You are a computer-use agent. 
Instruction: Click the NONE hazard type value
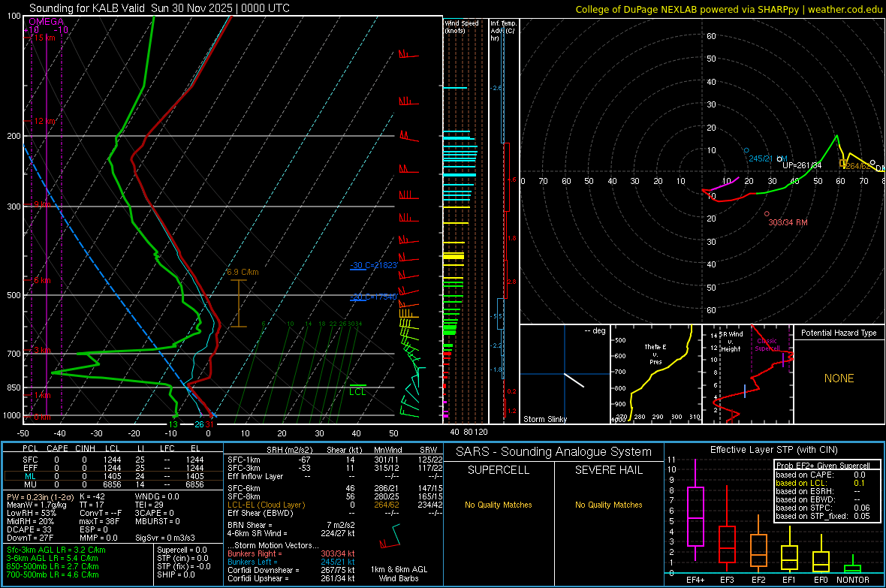tap(839, 378)
